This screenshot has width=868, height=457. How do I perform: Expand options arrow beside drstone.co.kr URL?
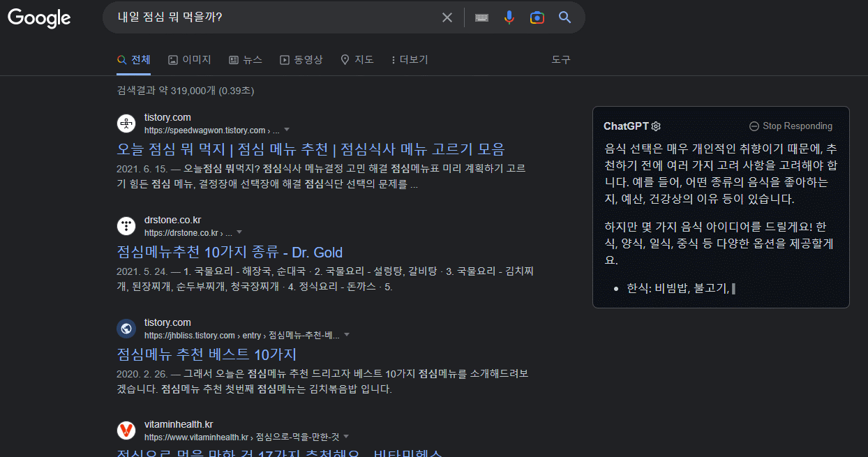239,232
